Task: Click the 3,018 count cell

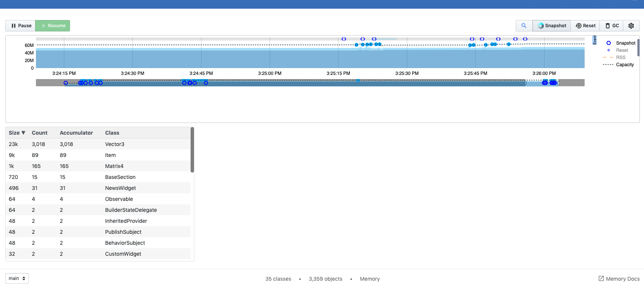Action: point(39,144)
